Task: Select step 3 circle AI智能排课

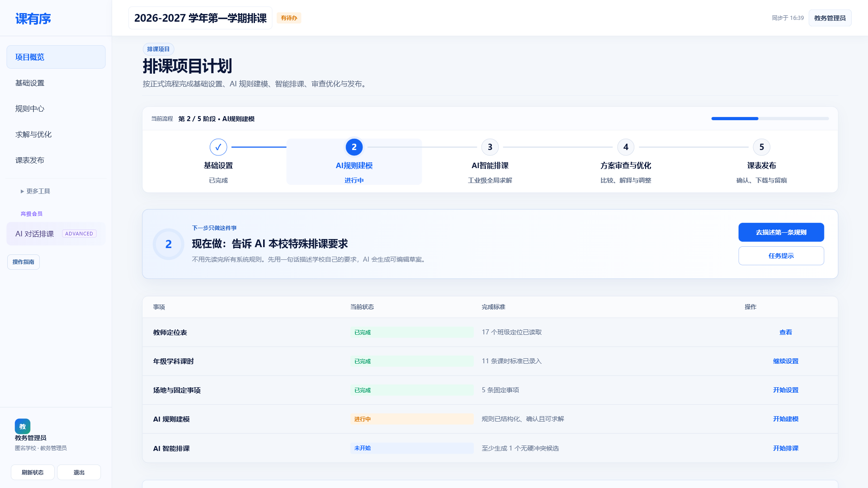Action: pyautogui.click(x=490, y=147)
